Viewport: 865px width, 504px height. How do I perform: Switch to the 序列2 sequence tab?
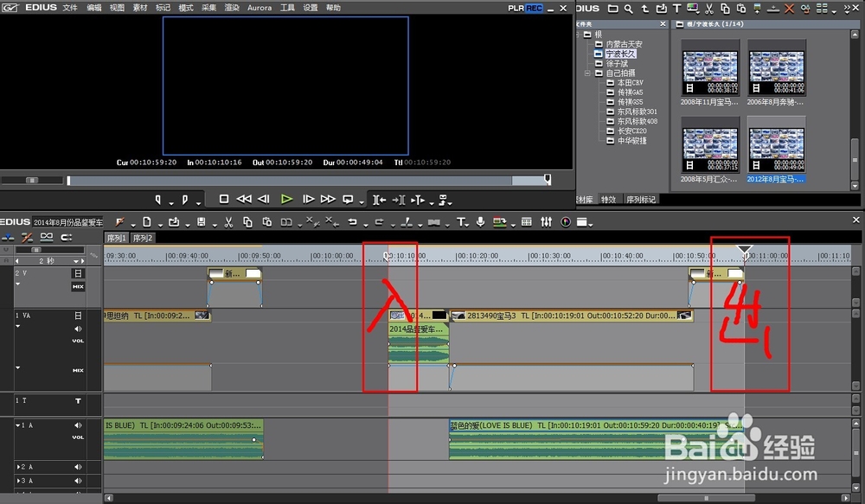point(143,238)
